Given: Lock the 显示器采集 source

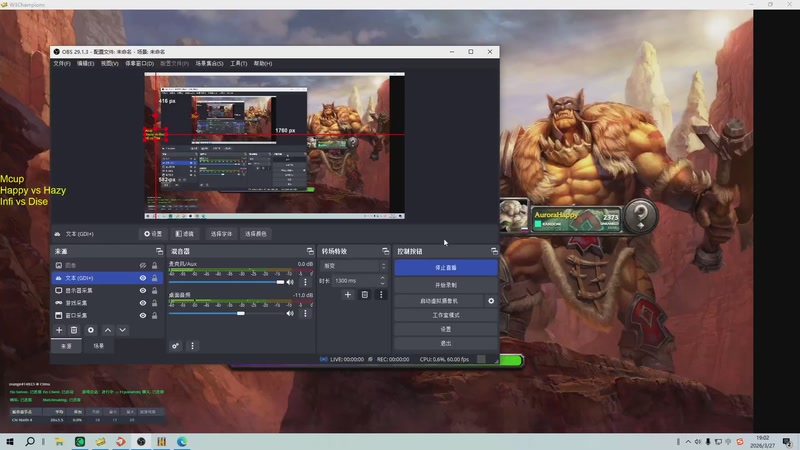Looking at the screenshot, I should (155, 290).
